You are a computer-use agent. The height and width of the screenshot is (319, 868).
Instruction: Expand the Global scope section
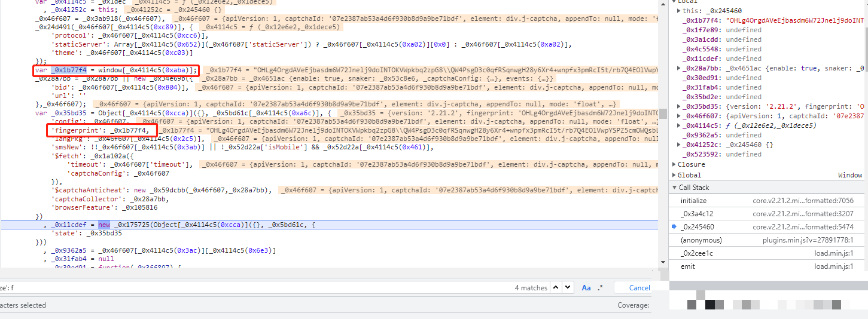(675, 175)
